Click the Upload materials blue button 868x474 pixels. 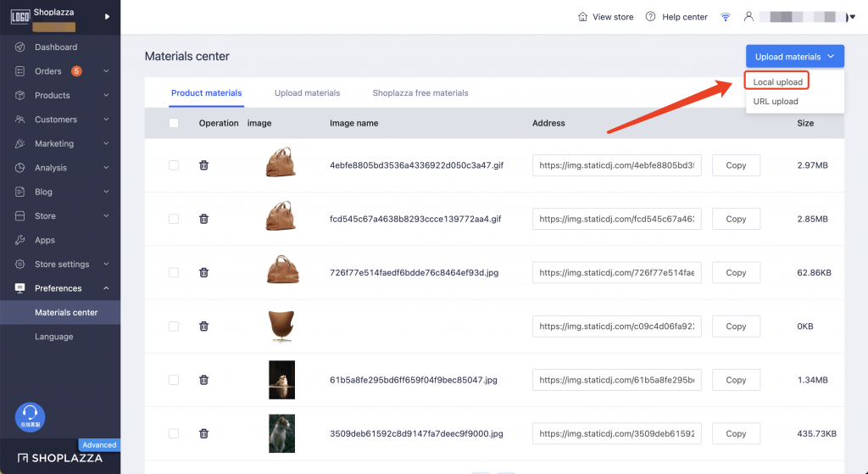[794, 57]
